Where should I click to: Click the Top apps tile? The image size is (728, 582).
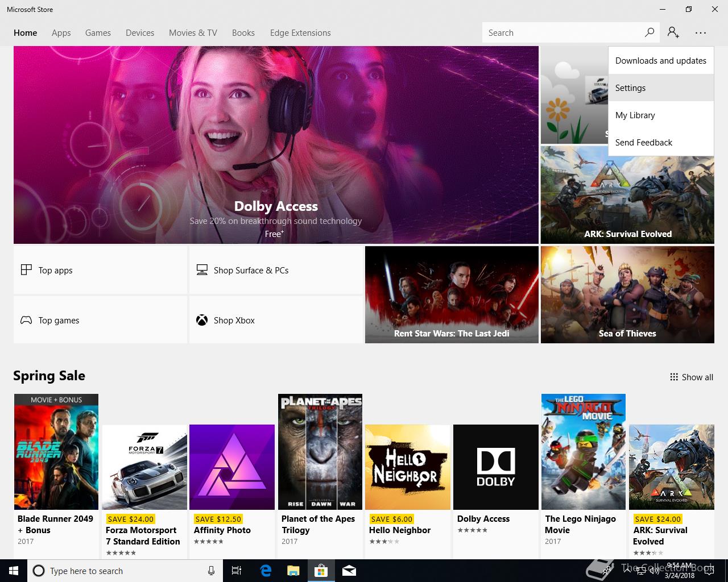click(x=100, y=270)
